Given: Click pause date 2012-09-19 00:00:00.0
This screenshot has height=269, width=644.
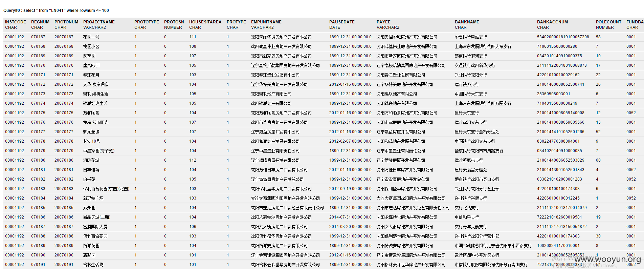Looking at the screenshot, I should [x=350, y=189].
